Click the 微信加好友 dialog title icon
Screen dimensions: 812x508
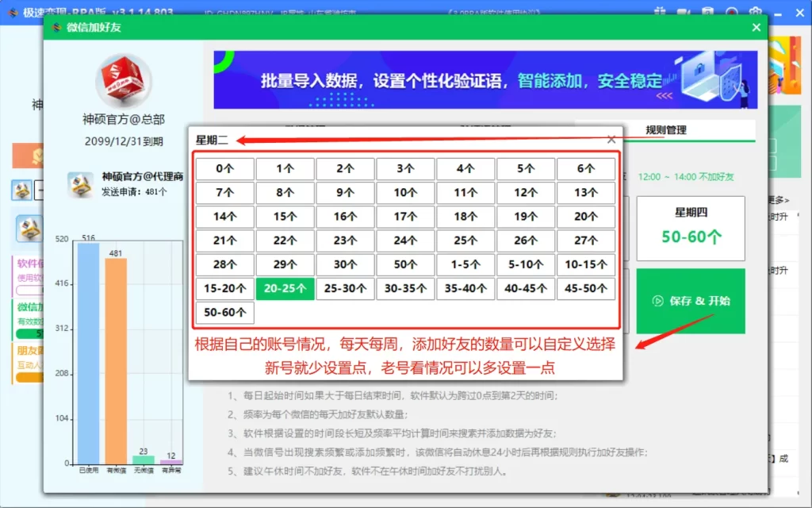[x=59, y=26]
